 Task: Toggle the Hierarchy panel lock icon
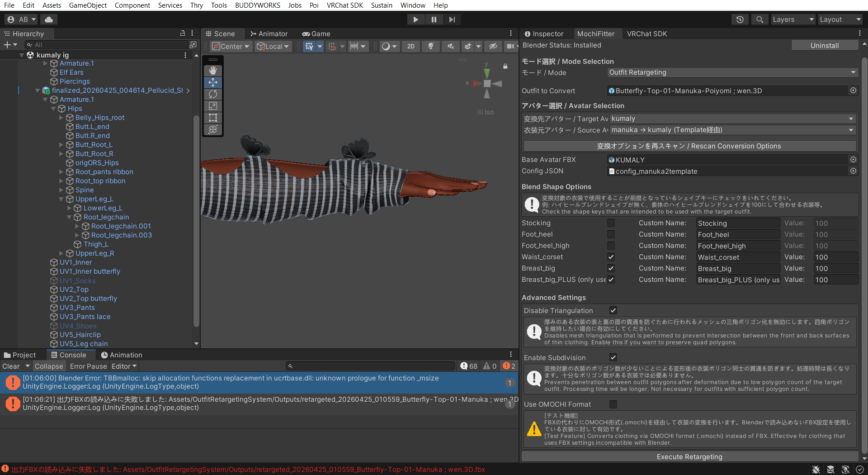click(x=183, y=33)
